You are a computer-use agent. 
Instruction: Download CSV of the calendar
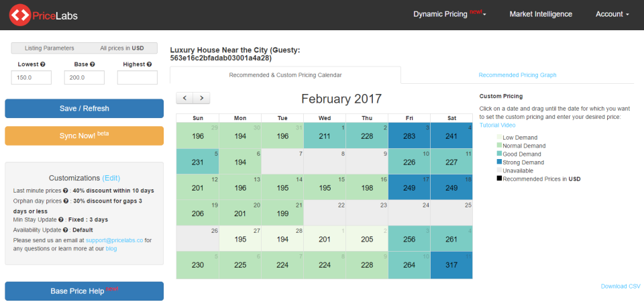tap(620, 287)
